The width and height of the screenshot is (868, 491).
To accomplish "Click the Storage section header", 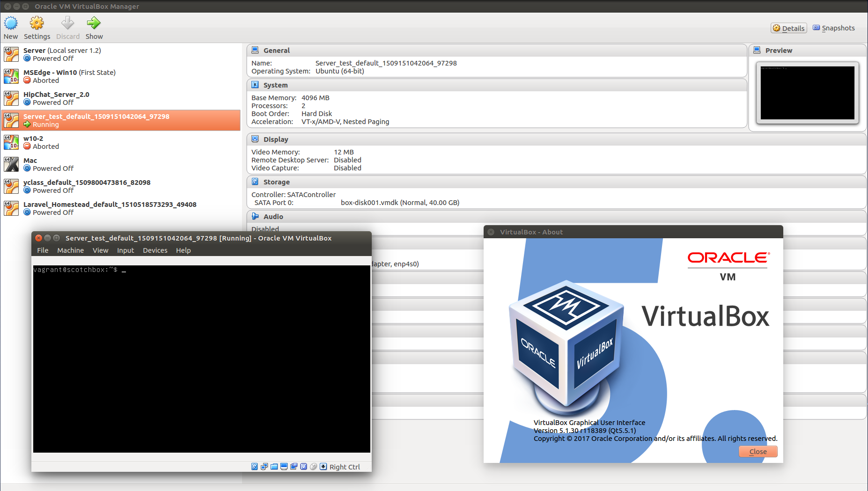I will click(276, 182).
